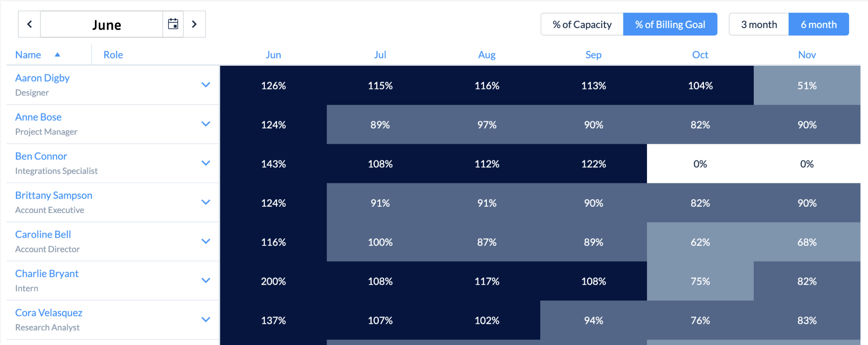Select the Nov column header
Viewport: 868px width, 345px height.
(x=807, y=54)
